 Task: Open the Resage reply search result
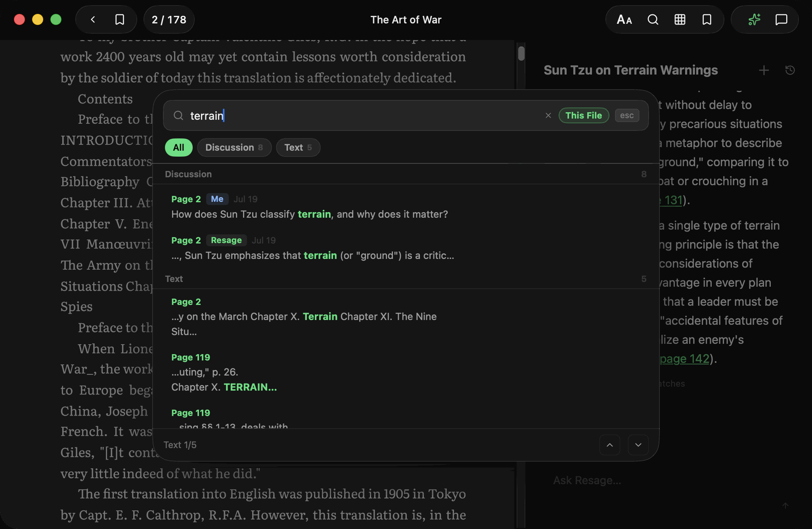(x=406, y=248)
